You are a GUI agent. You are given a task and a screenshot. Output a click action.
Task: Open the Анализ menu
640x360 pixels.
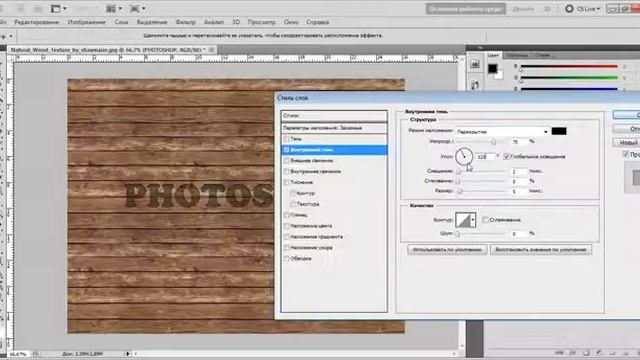coord(214,22)
